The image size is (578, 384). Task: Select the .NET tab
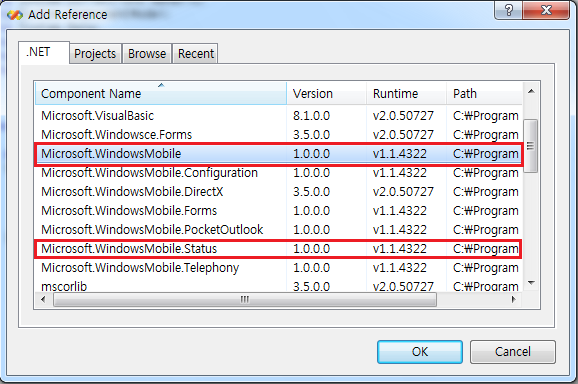coord(43,52)
